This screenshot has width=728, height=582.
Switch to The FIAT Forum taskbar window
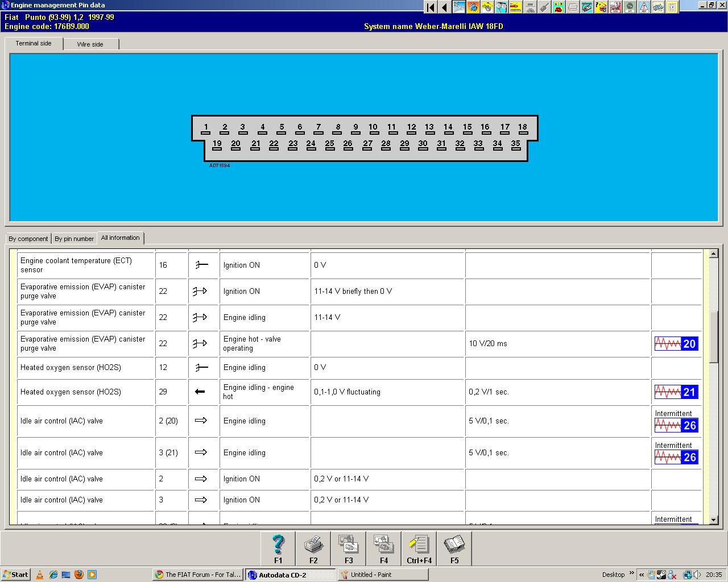(x=198, y=575)
